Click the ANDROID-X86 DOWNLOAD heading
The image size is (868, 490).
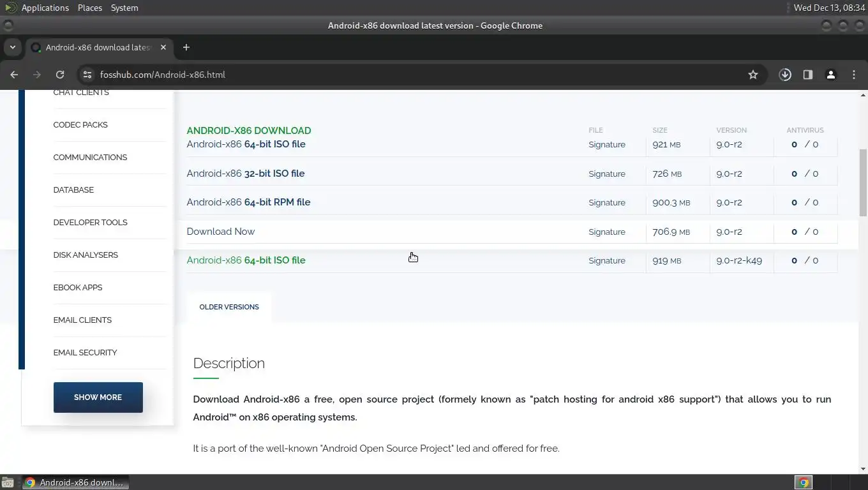pos(249,131)
